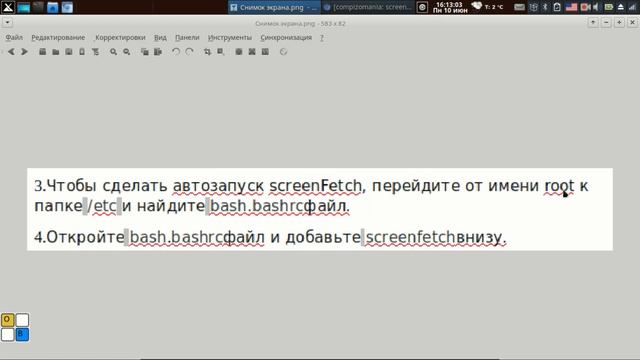Screen dimensions: 640x360
Task: Open the Bluetooth tray icon
Action: 545,7
